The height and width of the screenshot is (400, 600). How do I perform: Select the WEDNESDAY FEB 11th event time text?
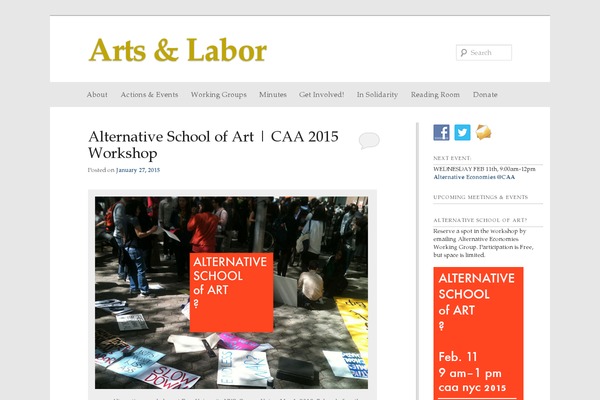coord(484,169)
